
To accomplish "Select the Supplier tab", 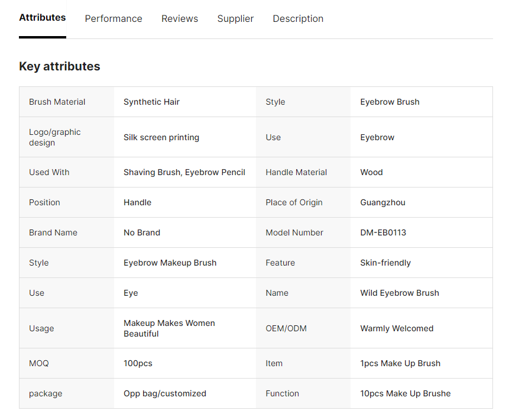I will (x=235, y=19).
